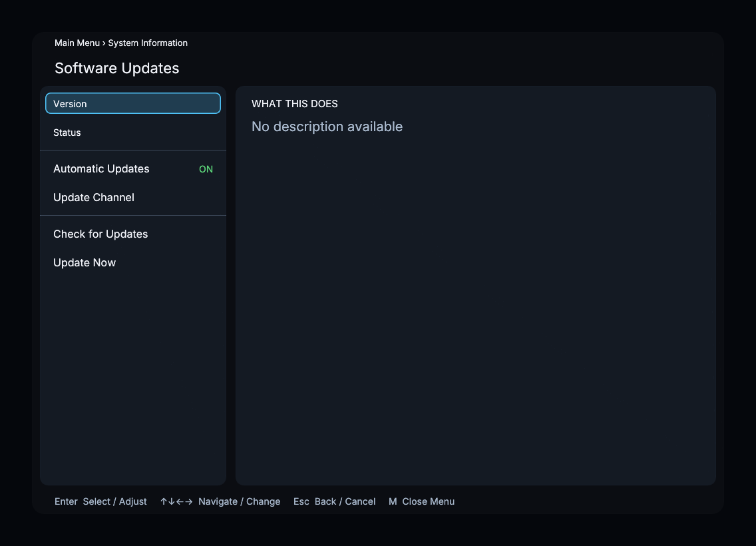Click the 'No description available' text
756x546 pixels.
tap(327, 127)
